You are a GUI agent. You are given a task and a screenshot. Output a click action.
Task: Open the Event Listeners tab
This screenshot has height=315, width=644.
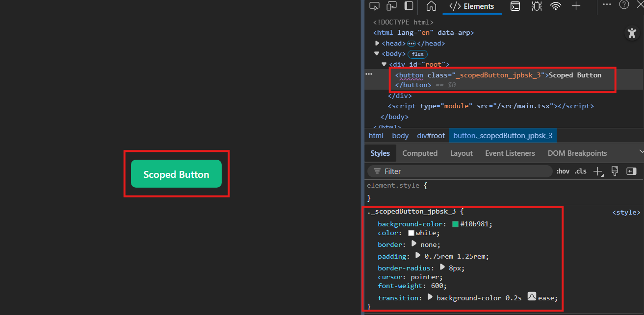(x=510, y=153)
